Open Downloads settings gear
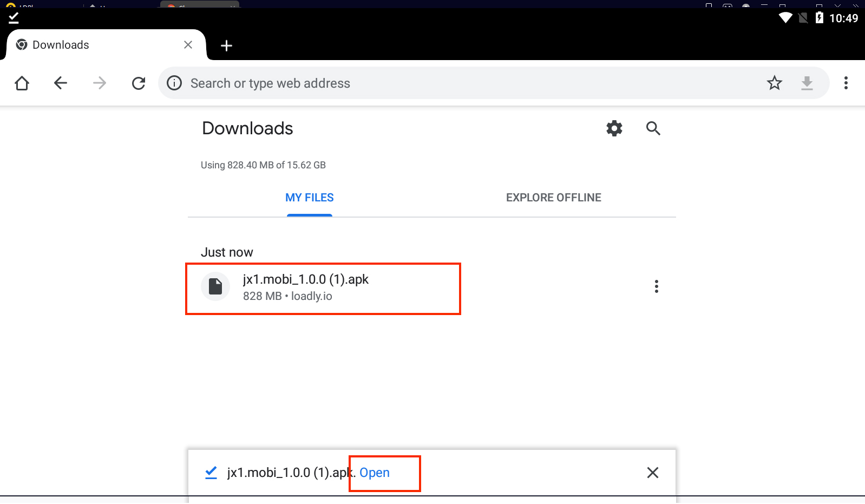Screen dimensions: 865x504 click(614, 129)
